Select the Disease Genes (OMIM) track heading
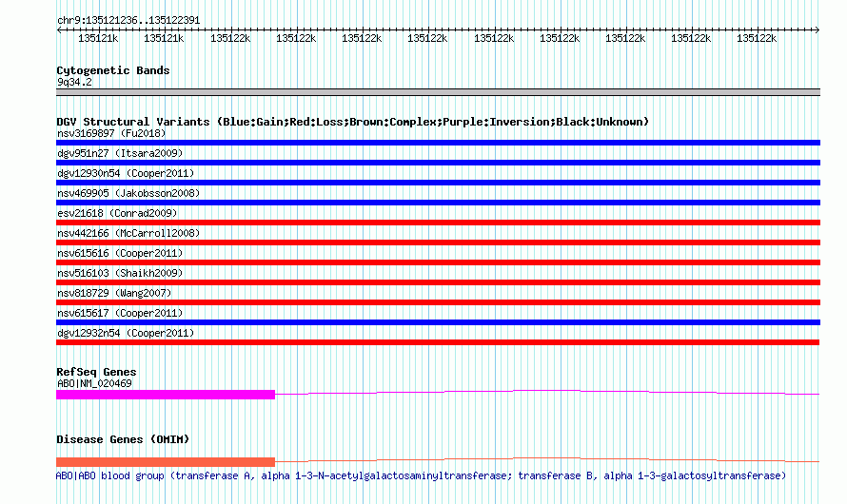The width and height of the screenshot is (847, 504). pyautogui.click(x=123, y=439)
